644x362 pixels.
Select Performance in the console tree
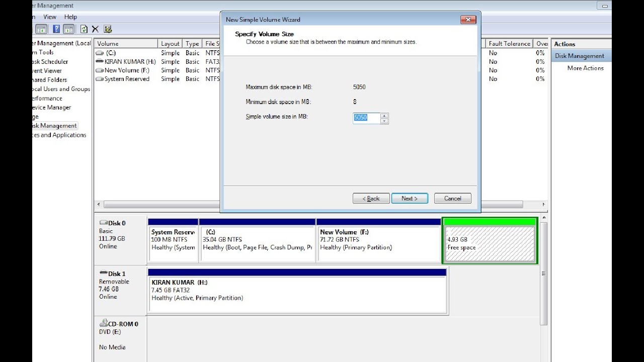coord(47,98)
